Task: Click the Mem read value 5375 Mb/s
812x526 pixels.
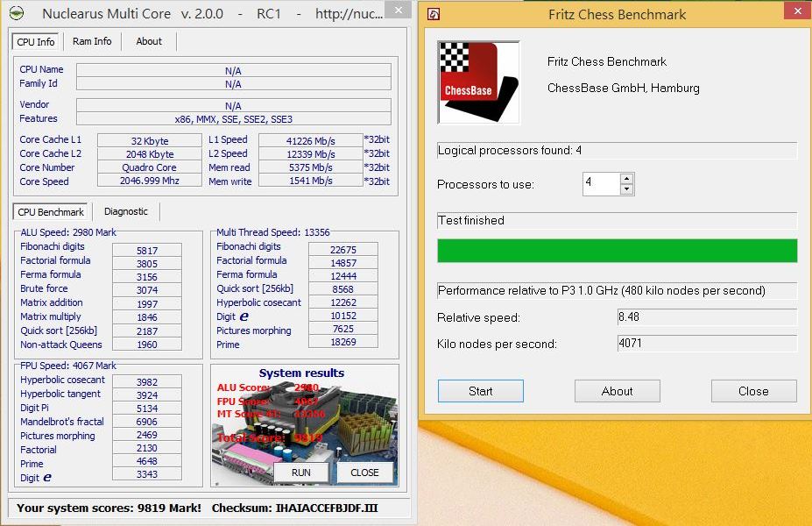Action: click(311, 167)
